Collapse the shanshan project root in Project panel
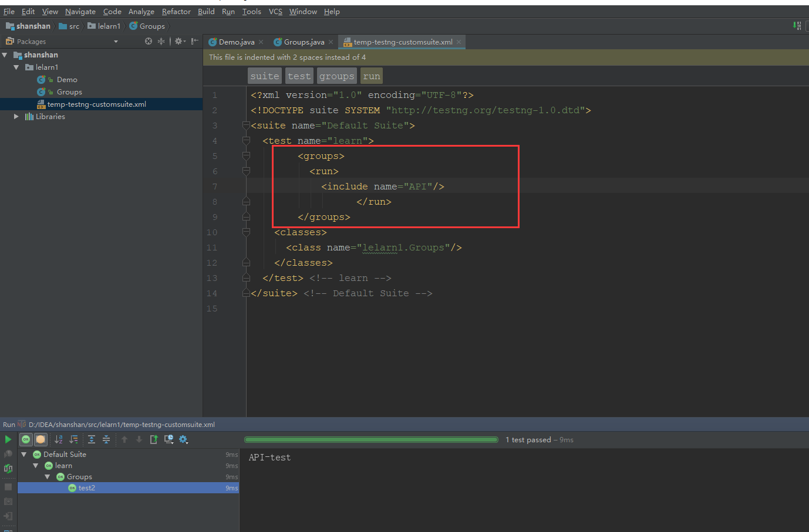Viewport: 809px width, 532px height. (x=5, y=55)
